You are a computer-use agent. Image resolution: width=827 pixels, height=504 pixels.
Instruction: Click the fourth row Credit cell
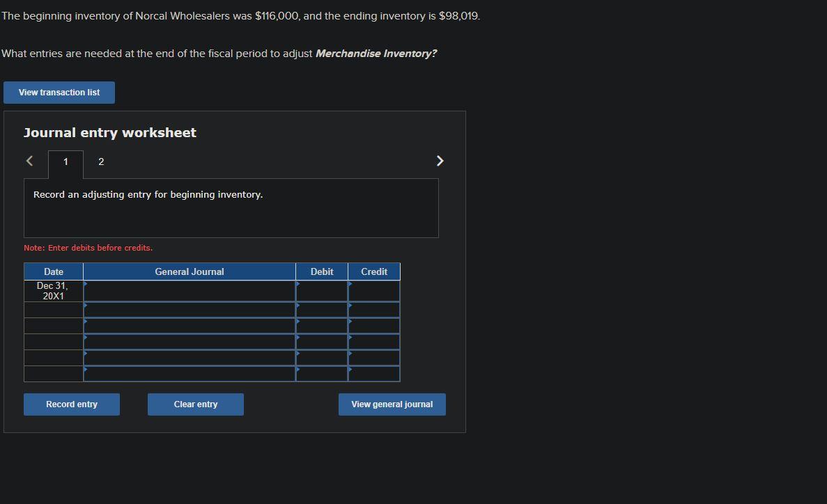pos(374,342)
